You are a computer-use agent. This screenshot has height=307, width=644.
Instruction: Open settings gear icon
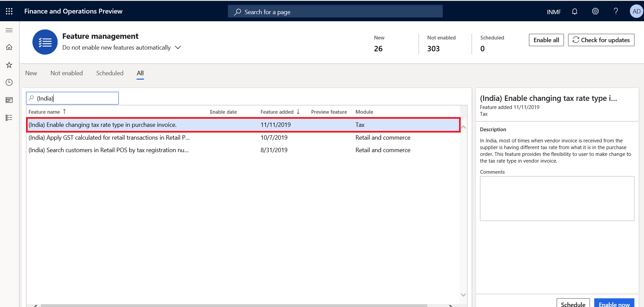595,11
